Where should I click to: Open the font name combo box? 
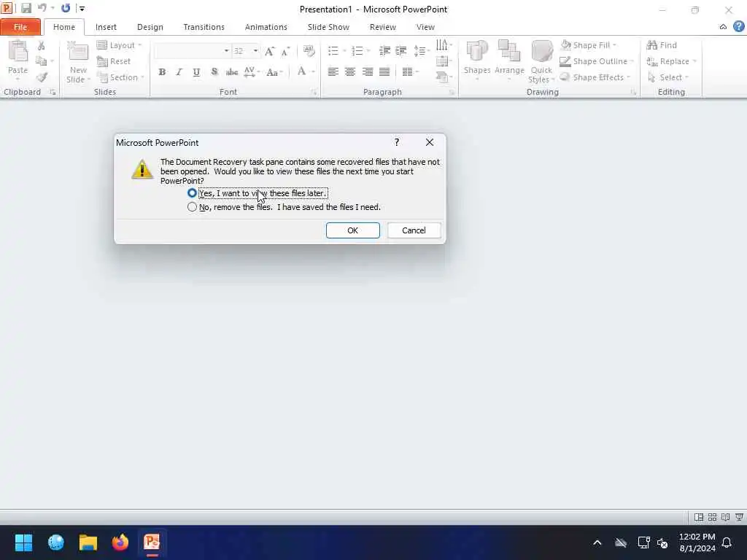point(193,50)
